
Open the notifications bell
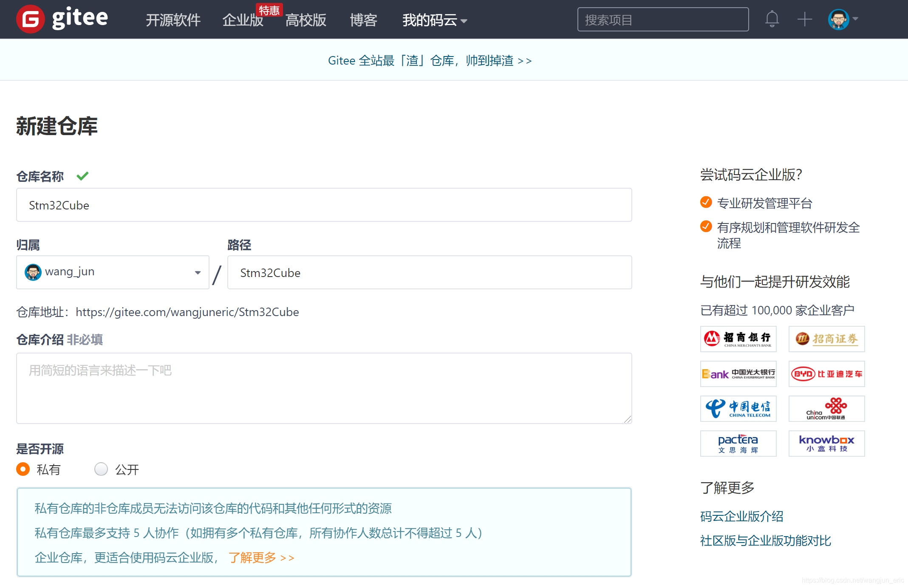coord(772,19)
